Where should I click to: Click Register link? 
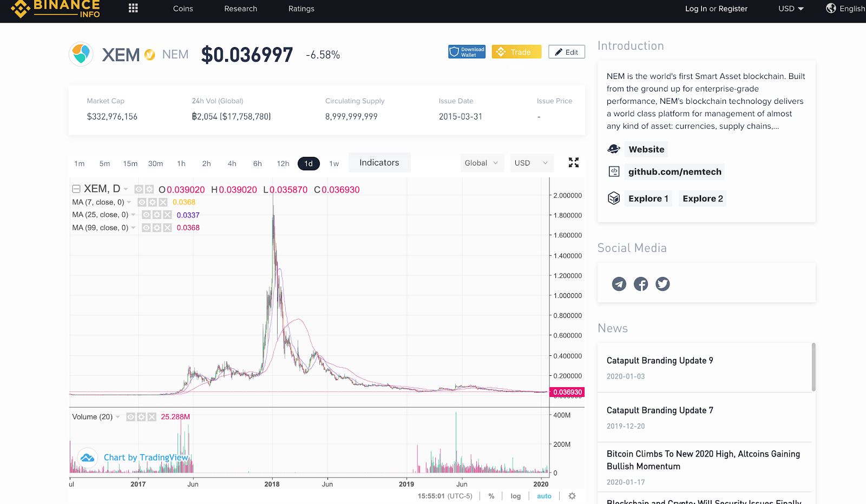[733, 9]
